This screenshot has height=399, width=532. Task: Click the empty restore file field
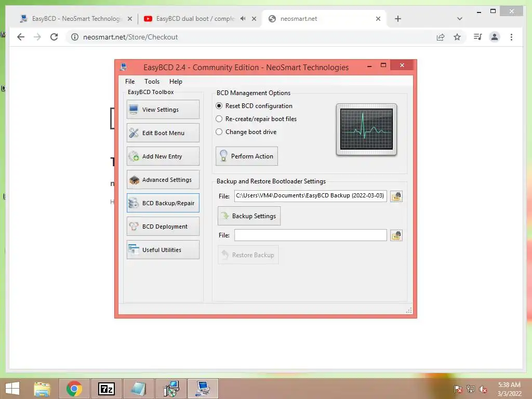click(x=311, y=235)
